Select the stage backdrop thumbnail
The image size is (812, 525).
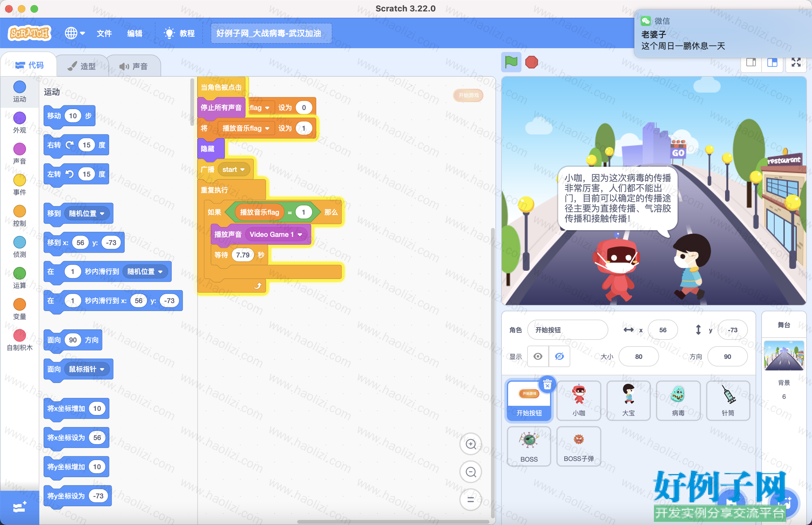click(x=784, y=356)
